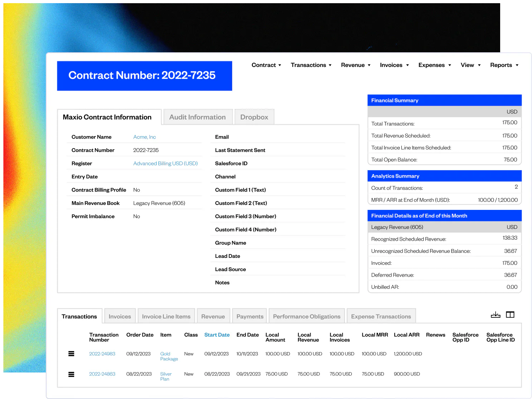Click the Contract Number 2022-7235 banner
532x399 pixels.
coord(145,76)
